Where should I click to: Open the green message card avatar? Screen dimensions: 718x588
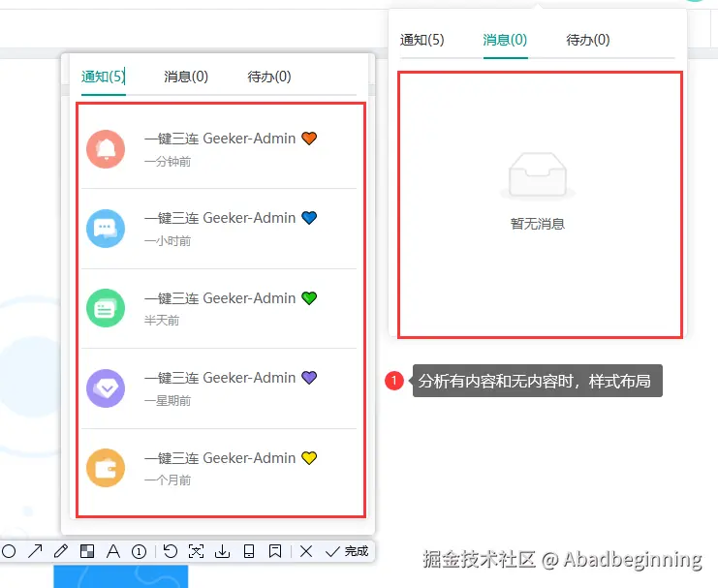(106, 308)
